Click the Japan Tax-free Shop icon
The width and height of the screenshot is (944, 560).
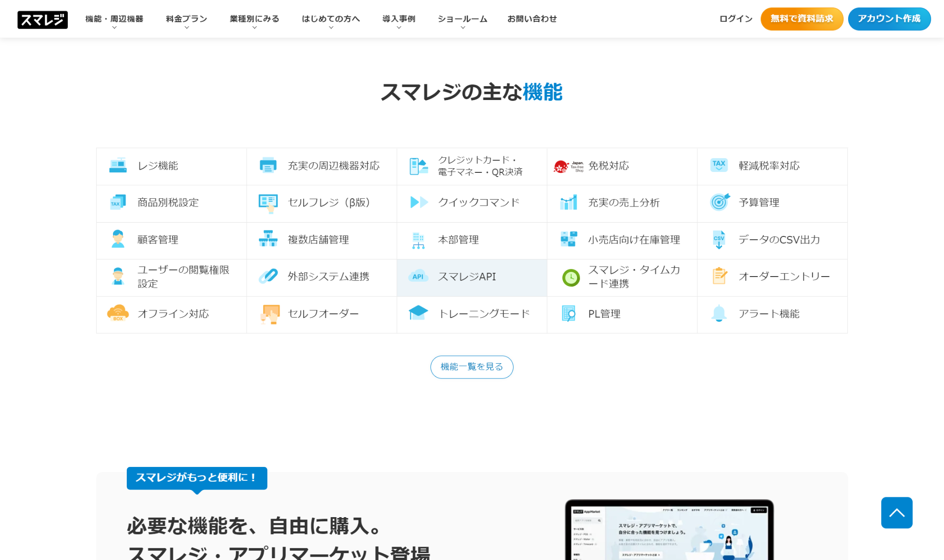click(x=568, y=166)
